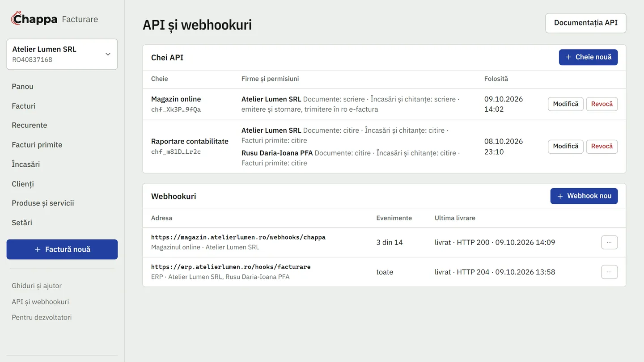This screenshot has width=644, height=362.
Task: Open more options for erp.atelierlumen.ro webhook
Action: click(x=609, y=272)
